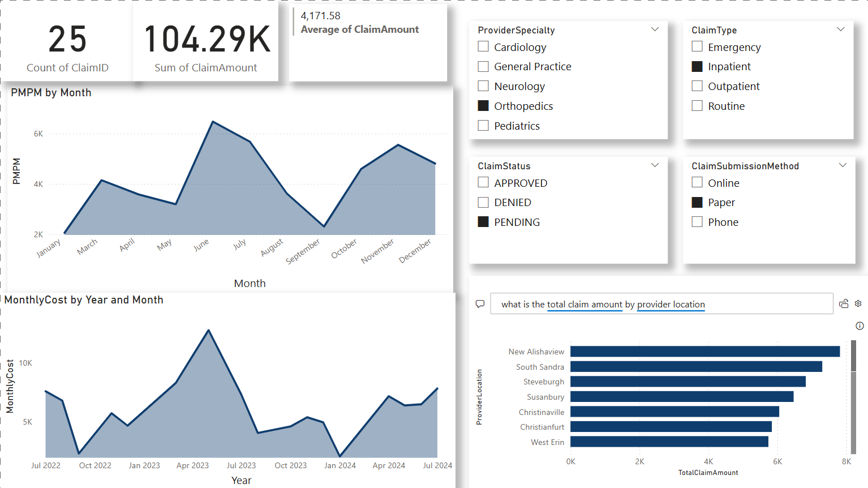Click the turn-into-standard-visual icon above Q&A chart
The height and width of the screenshot is (488, 868).
click(x=844, y=303)
